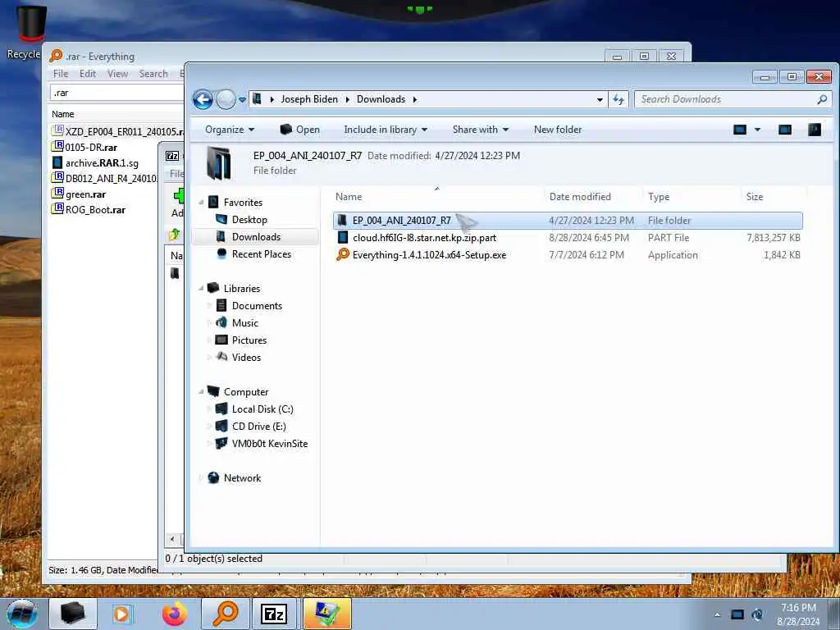Open the Organize menu
This screenshot has width=840, height=630.
pos(230,130)
